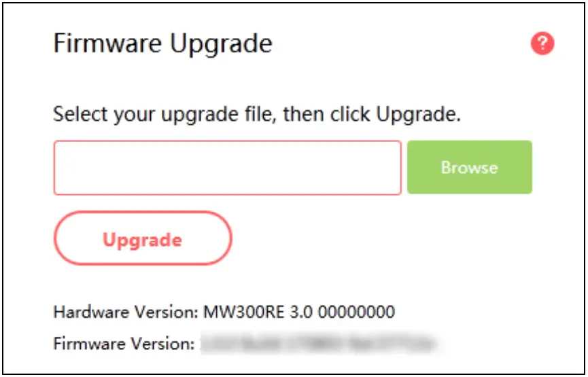This screenshot has height=377, width=588.
Task: Click inside the red-bordered file textbox
Action: click(x=228, y=168)
